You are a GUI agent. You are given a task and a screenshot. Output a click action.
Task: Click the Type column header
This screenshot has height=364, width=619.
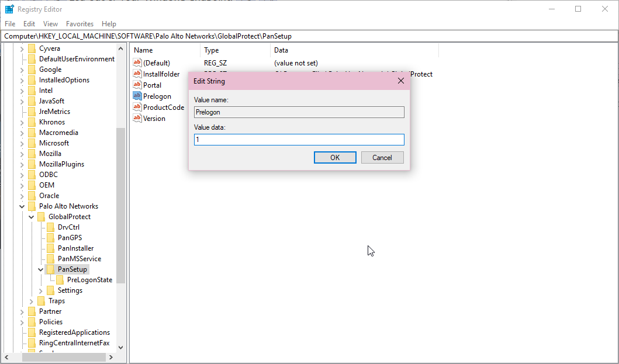tap(236, 50)
